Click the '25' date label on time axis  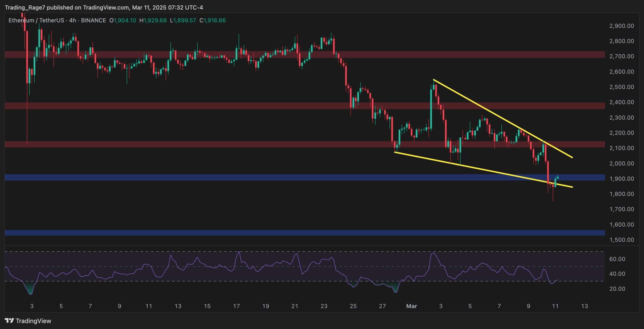tap(353, 306)
